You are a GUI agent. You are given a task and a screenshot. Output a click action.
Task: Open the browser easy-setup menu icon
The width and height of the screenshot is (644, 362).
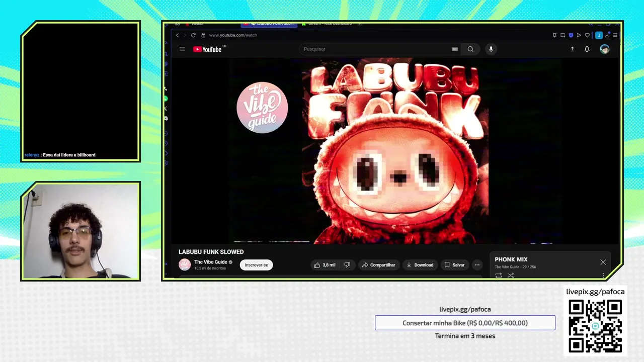[615, 35]
